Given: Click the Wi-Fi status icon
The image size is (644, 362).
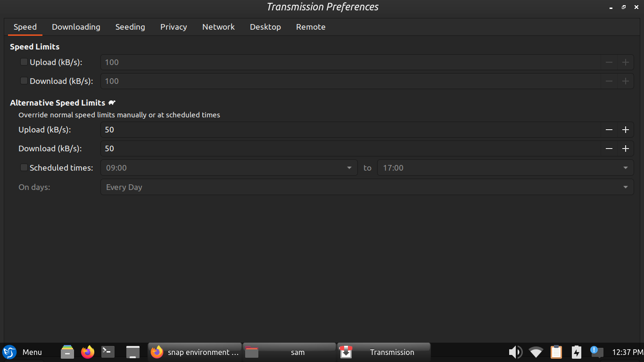Looking at the screenshot, I should point(536,352).
